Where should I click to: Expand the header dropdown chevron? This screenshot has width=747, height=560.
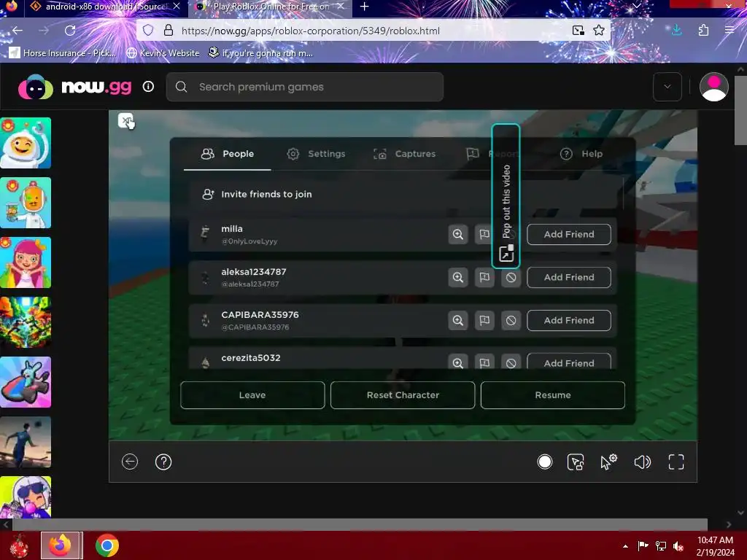[667, 87]
